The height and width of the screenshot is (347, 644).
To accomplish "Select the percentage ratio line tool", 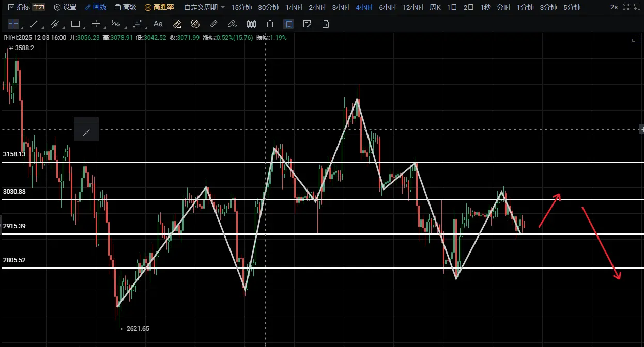I will point(116,24).
